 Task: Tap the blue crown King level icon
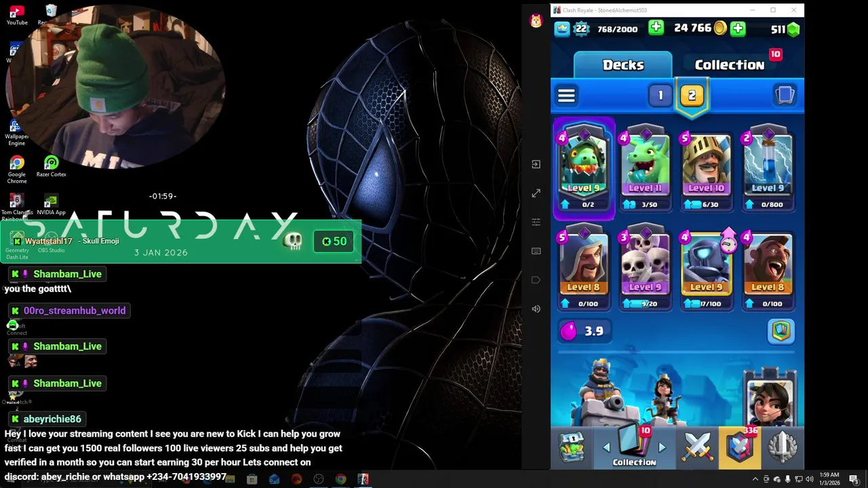(x=562, y=28)
